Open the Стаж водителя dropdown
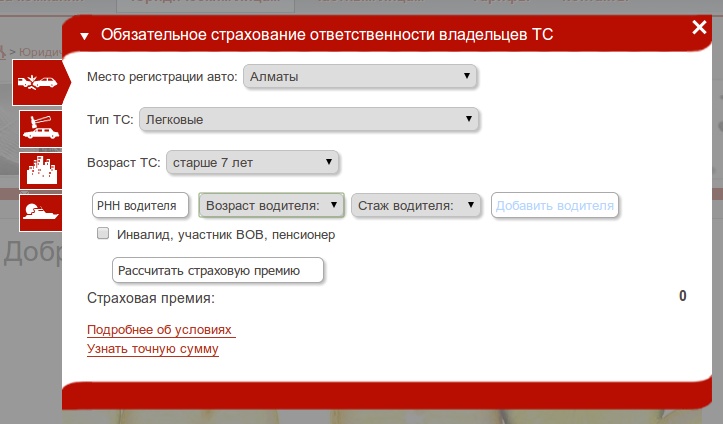723x424 pixels. coord(416,205)
